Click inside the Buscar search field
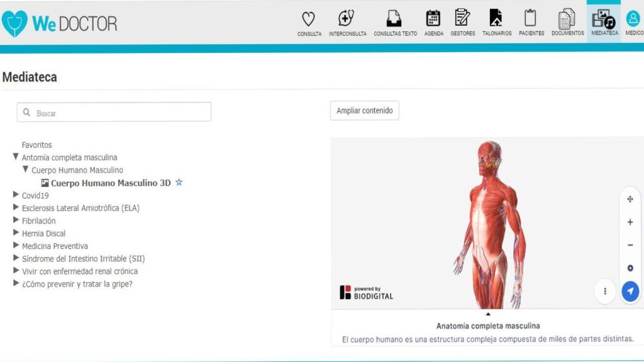This screenshot has height=362, width=644. (x=113, y=111)
